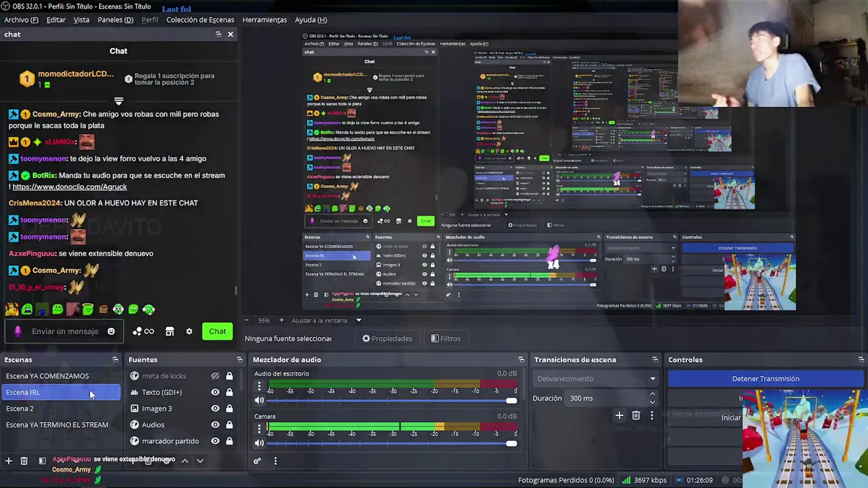Undock the Controles panel with the float icon
This screenshot has width=868, height=488.
861,360
